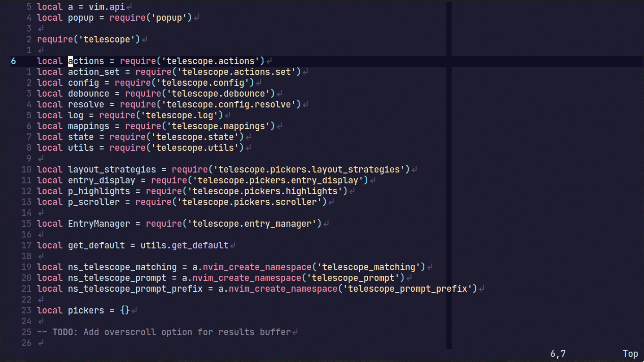The height and width of the screenshot is (362, 644).
Task: Click the variable name 'p_highlights'
Action: tap(99, 191)
